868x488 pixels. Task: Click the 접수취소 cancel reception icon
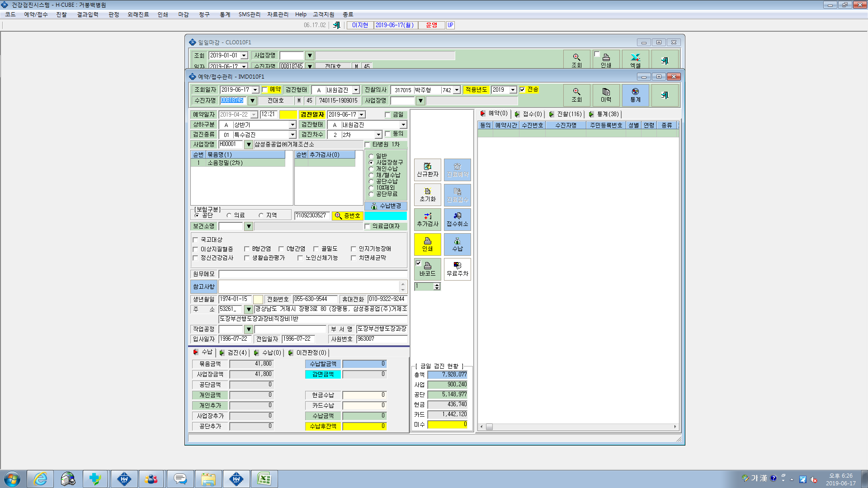[457, 220]
